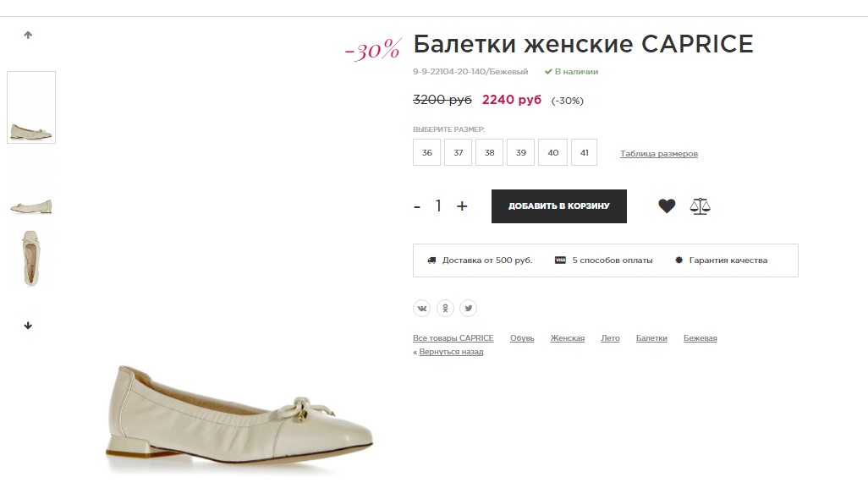Pick size 39 box

click(521, 152)
